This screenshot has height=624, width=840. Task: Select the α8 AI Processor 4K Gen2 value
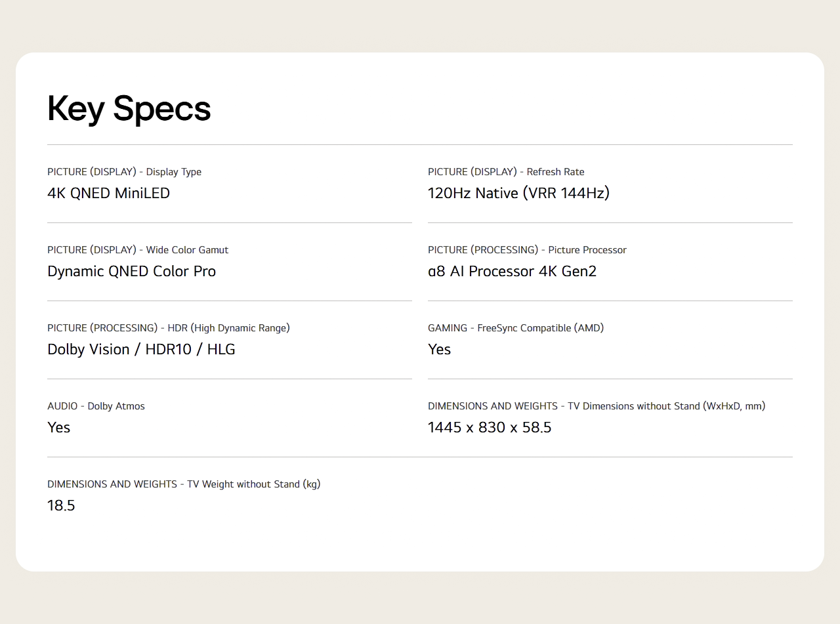click(x=512, y=272)
